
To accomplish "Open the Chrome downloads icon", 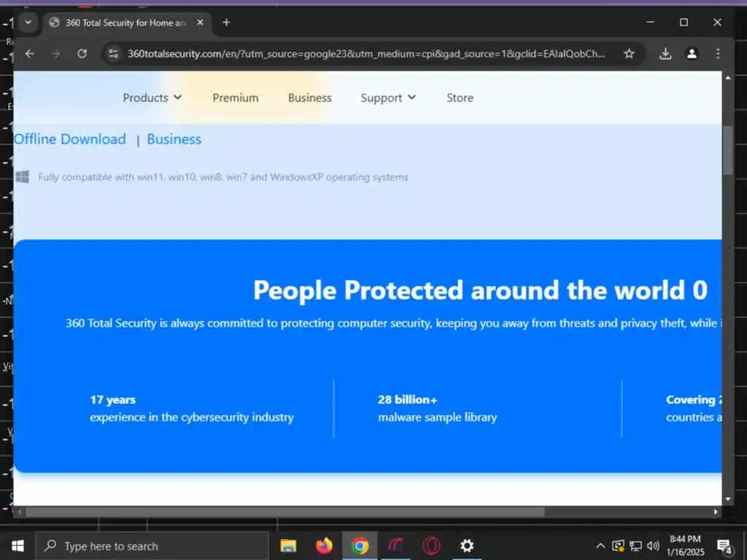I will pyautogui.click(x=665, y=54).
